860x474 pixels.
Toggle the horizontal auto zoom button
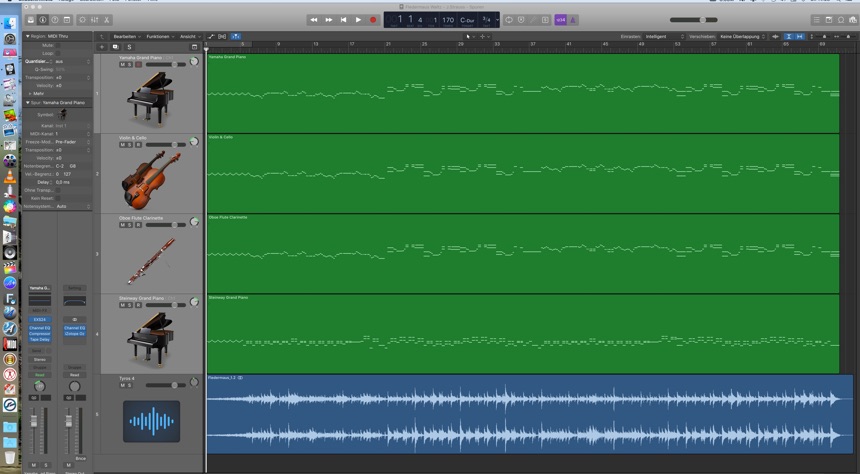pos(800,36)
